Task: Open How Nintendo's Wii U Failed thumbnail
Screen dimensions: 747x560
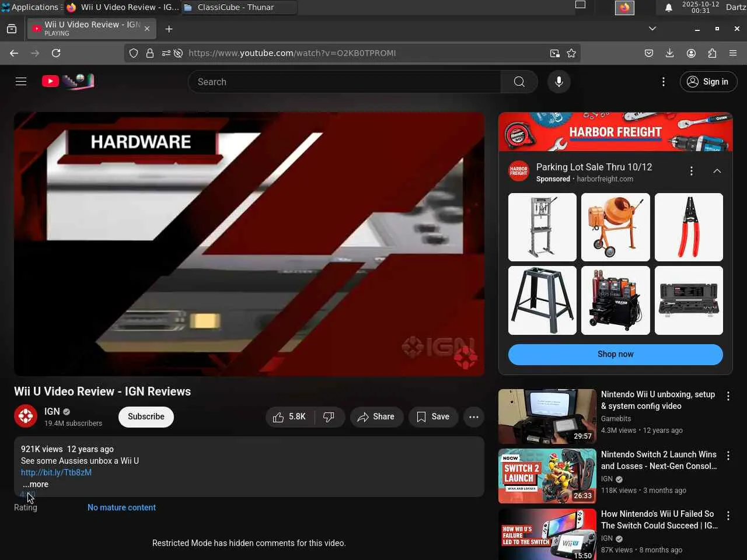Action: 547,534
